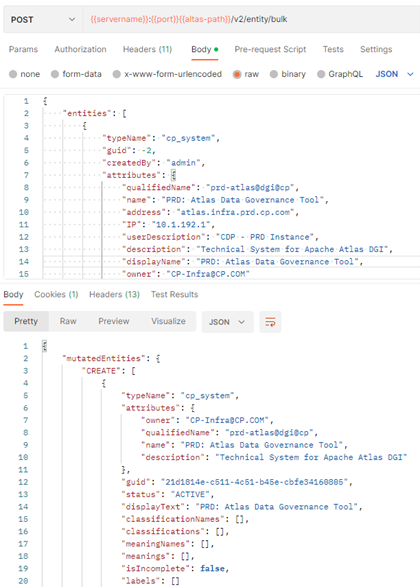The image size is (420, 587).
Task: Click the "displayText" response line
Action: click(x=242, y=507)
